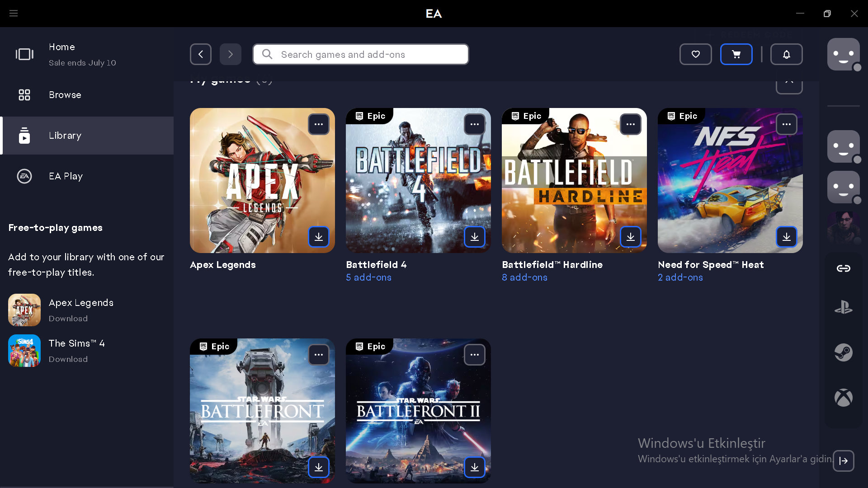Open more options for Apex Legends card
Screen dimensions: 868x488
[319, 124]
